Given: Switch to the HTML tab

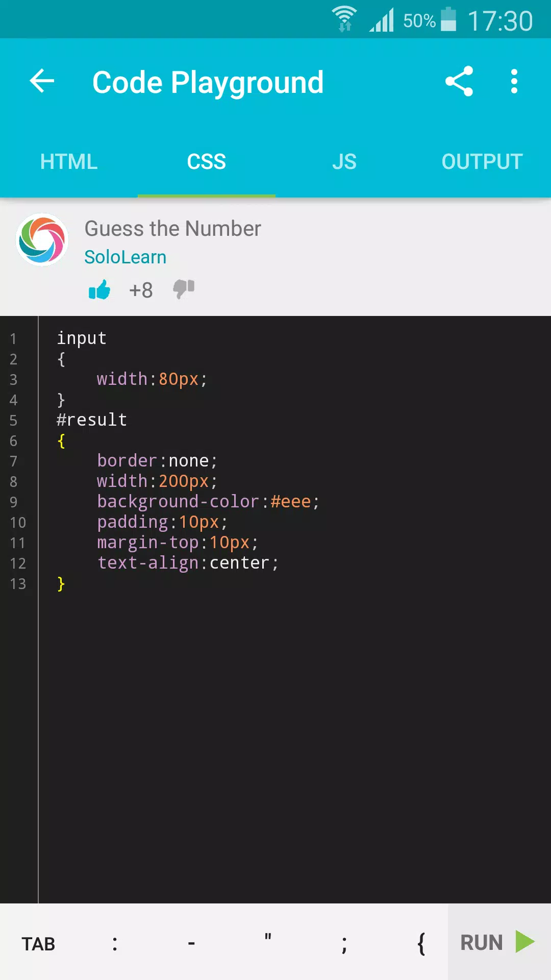Looking at the screenshot, I should coord(69,162).
